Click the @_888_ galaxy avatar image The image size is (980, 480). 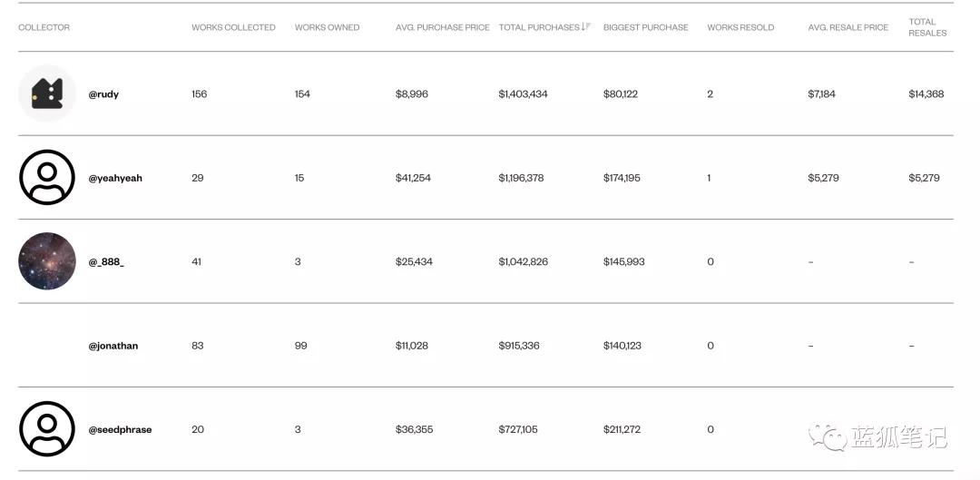coord(47,261)
